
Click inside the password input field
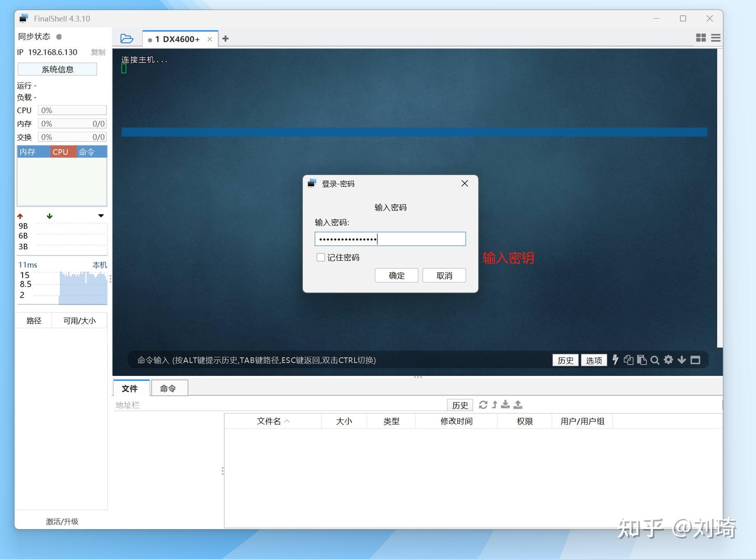coord(390,239)
